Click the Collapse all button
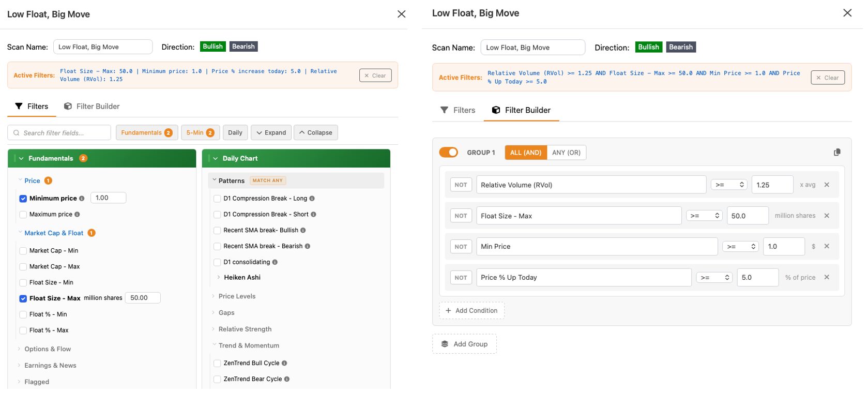868x393 pixels. [x=316, y=133]
